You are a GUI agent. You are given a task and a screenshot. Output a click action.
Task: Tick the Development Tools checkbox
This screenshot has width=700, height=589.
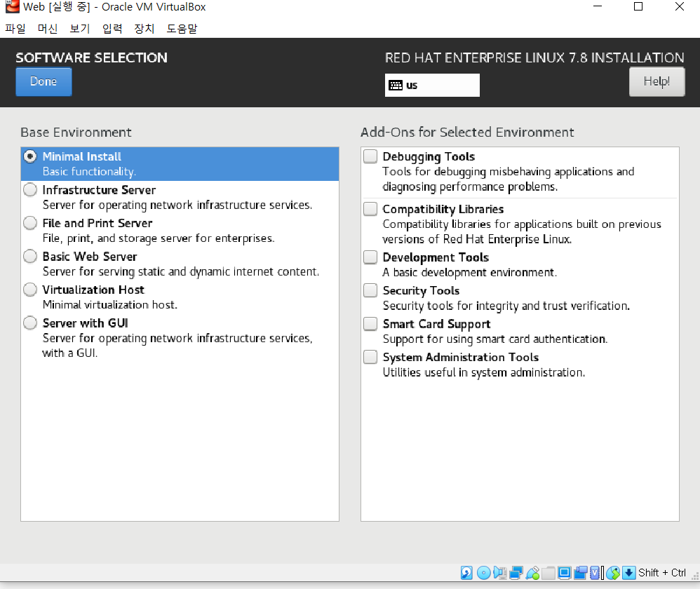370,257
